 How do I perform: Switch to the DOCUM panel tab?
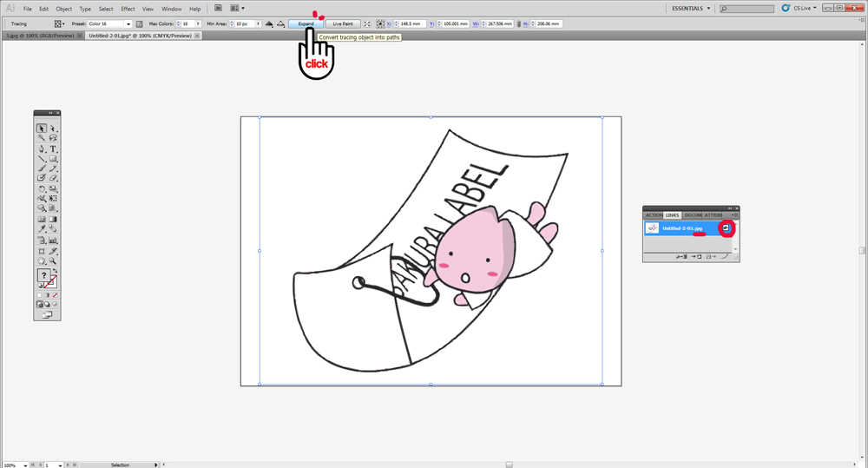pyautogui.click(x=693, y=214)
